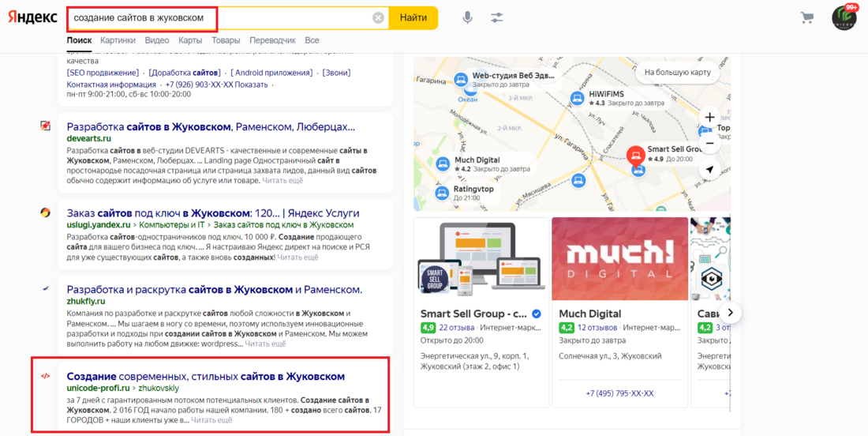Click phone +7 (495) 795-XX-XX
868x436 pixels.
(620, 393)
